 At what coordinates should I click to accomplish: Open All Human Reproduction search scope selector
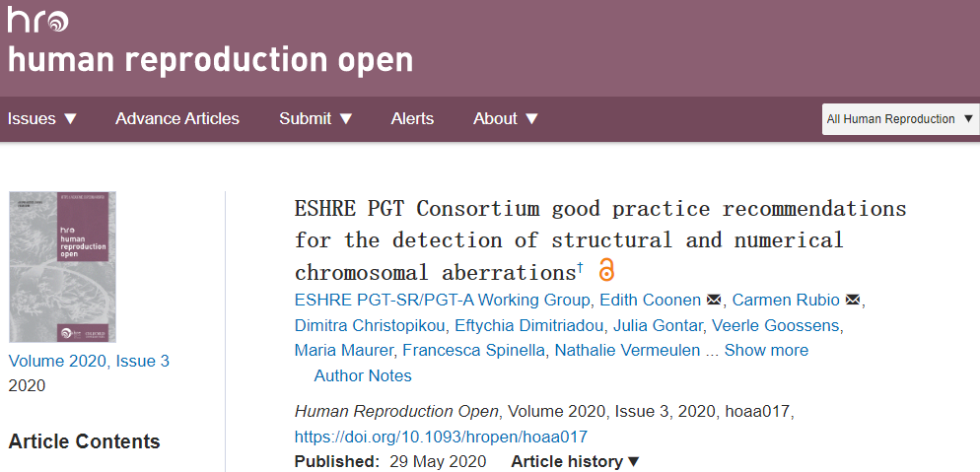[x=898, y=119]
